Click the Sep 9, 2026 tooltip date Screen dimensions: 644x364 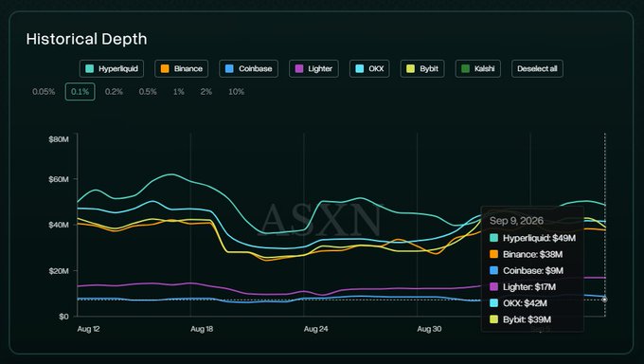516,221
